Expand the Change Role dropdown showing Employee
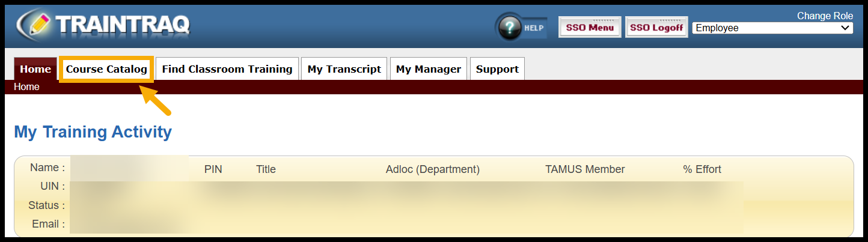 point(772,28)
